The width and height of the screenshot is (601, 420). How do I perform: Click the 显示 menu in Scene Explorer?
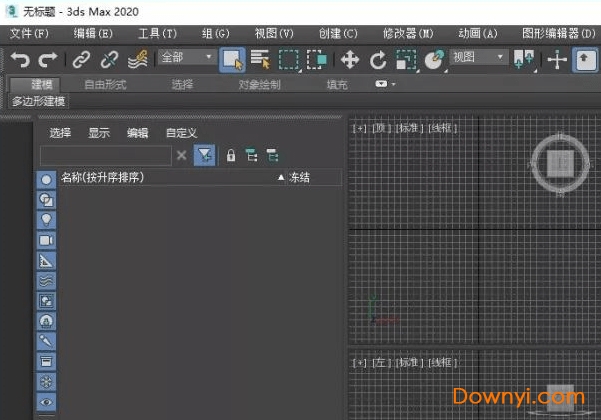point(99,133)
